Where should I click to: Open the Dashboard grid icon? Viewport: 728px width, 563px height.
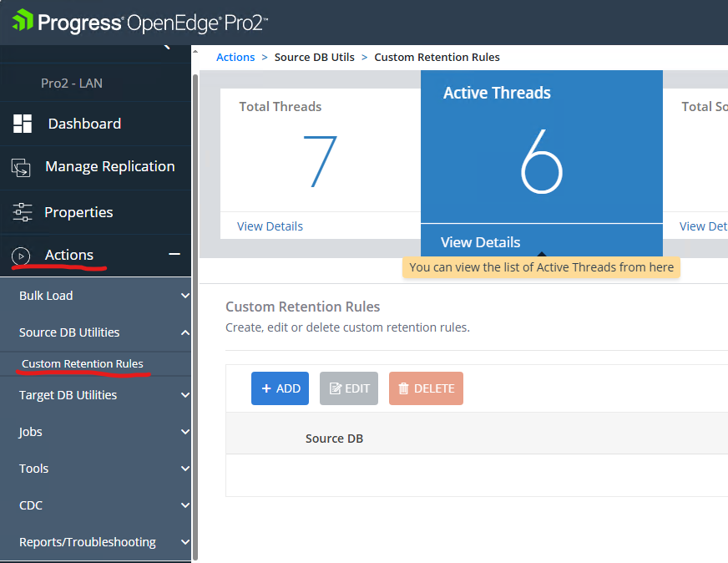coord(23,124)
